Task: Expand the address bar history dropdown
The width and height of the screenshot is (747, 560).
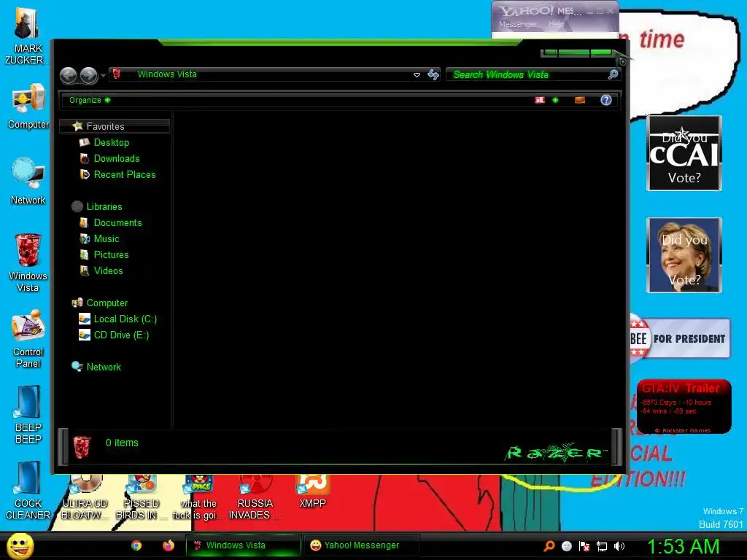Action: coord(417,75)
